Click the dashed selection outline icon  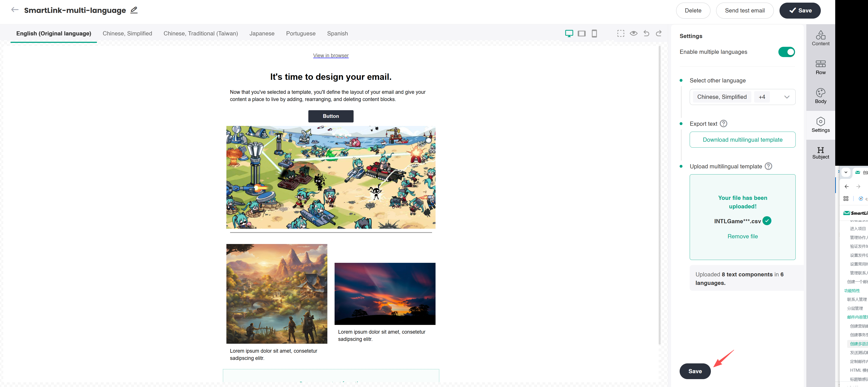tap(621, 33)
